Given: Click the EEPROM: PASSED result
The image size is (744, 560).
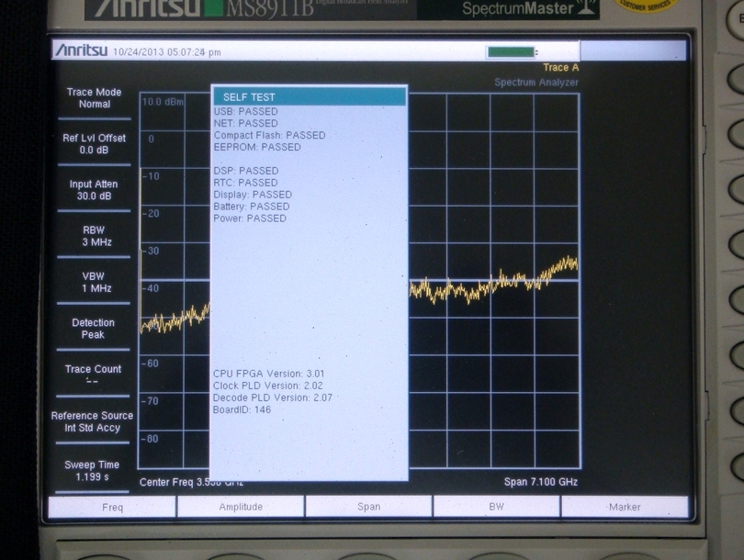Looking at the screenshot, I should [x=257, y=147].
